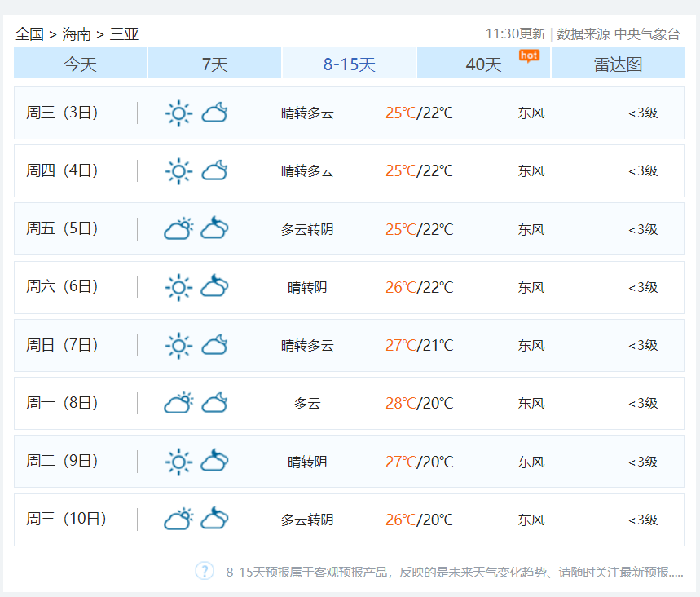Click the partly cloudy day icon for 周五 (5日)
Screen dimensions: 700x597
coord(178,229)
